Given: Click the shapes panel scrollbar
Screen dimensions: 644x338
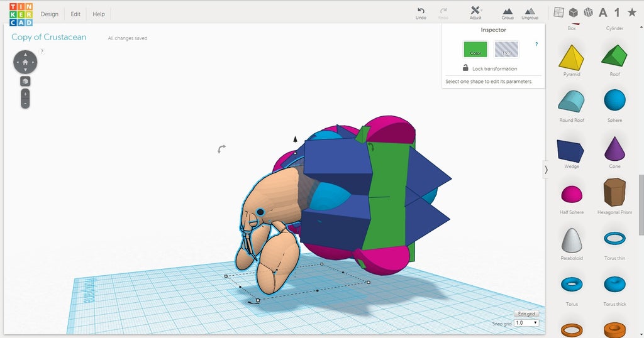Looking at the screenshot, I should coord(641,205).
